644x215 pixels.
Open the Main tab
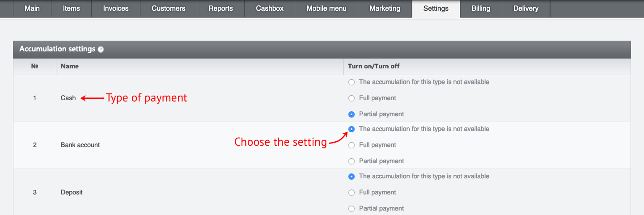click(32, 8)
